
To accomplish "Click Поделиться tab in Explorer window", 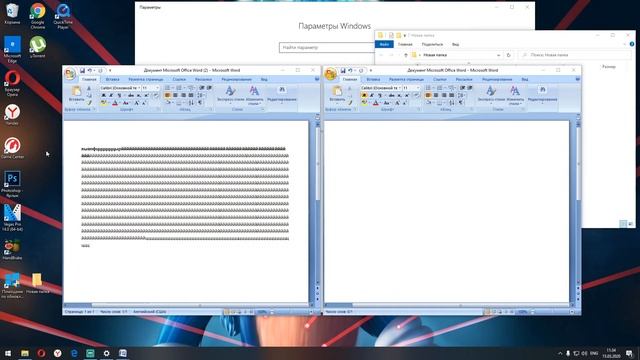I will click(432, 44).
